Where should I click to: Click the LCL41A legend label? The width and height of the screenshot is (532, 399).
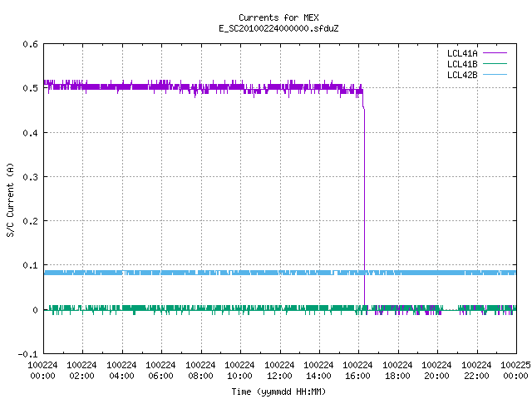click(x=462, y=53)
